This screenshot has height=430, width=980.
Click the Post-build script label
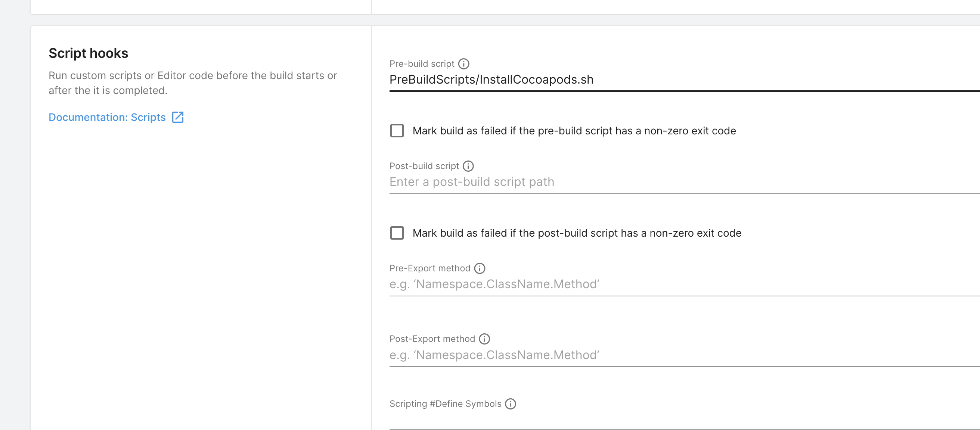(424, 166)
